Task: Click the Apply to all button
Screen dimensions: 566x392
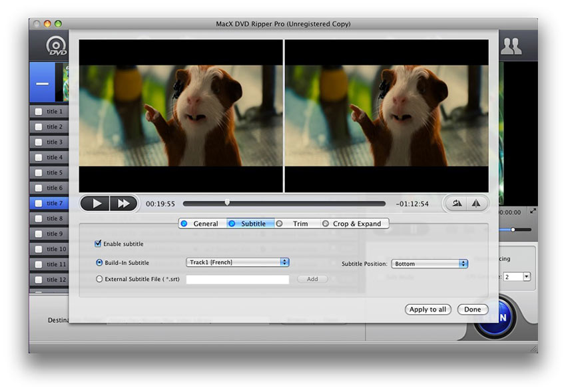Action: [x=428, y=309]
